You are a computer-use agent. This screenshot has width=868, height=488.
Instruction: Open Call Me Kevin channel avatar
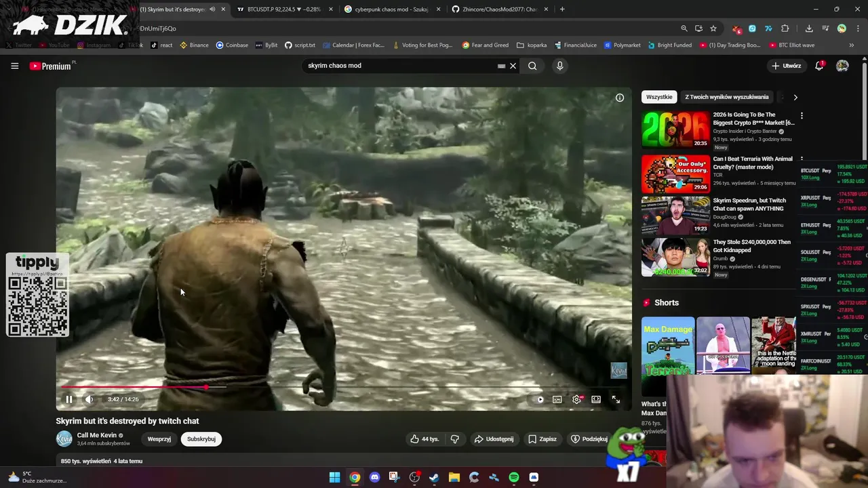tap(64, 439)
